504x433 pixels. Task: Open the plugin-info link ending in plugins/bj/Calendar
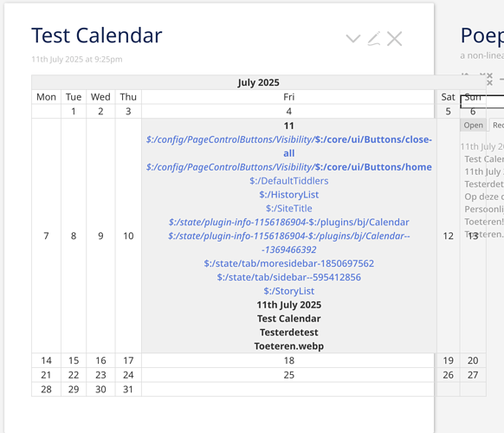tap(288, 223)
